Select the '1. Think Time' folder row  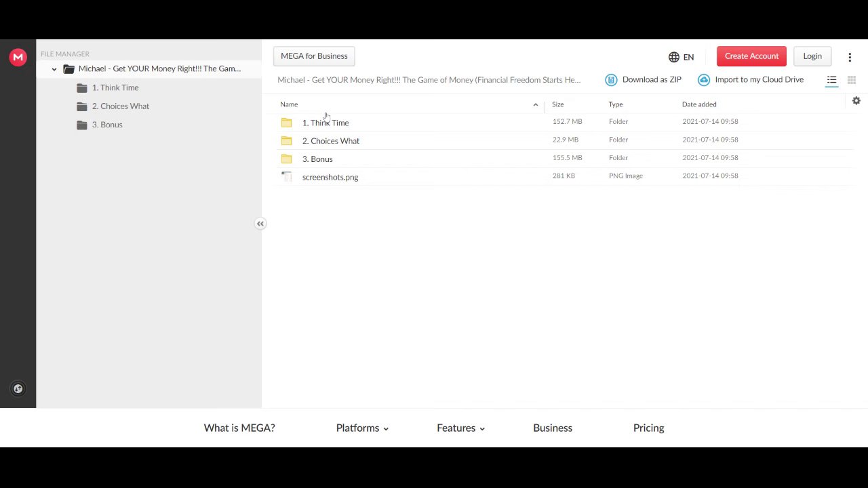(564, 122)
